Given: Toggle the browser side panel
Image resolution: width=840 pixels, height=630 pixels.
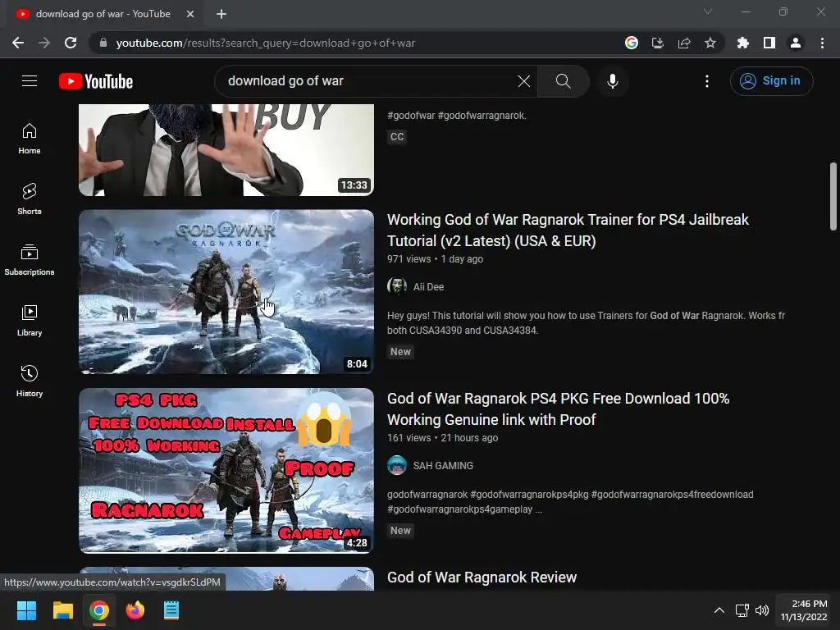Looking at the screenshot, I should (x=769, y=43).
